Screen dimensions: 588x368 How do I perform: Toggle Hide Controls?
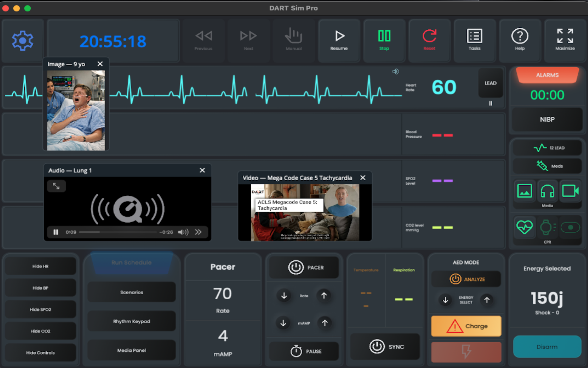(x=40, y=353)
